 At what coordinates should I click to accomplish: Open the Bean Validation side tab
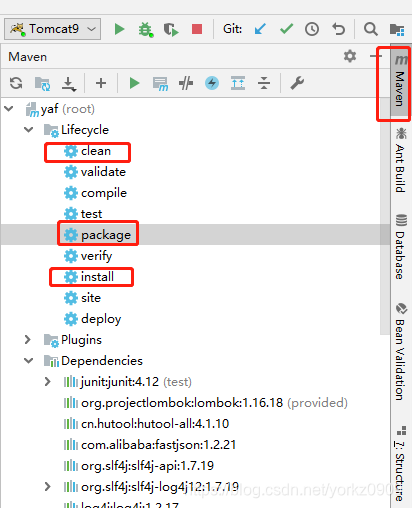[x=401, y=351]
